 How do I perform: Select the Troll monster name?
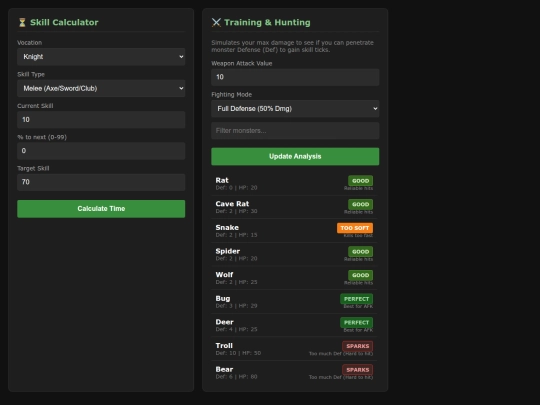click(224, 346)
